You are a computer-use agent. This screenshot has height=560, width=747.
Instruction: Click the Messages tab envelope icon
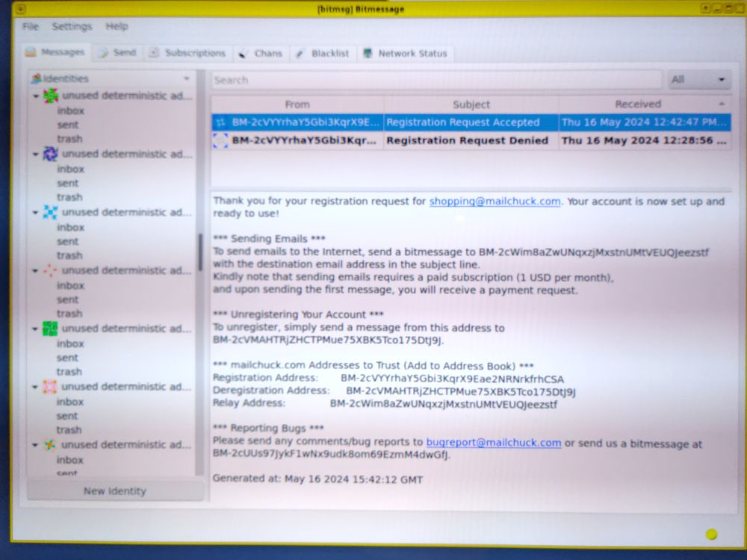[x=31, y=52]
